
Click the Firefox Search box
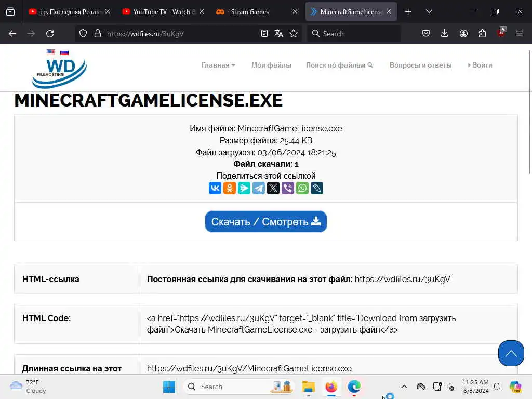pos(354,34)
